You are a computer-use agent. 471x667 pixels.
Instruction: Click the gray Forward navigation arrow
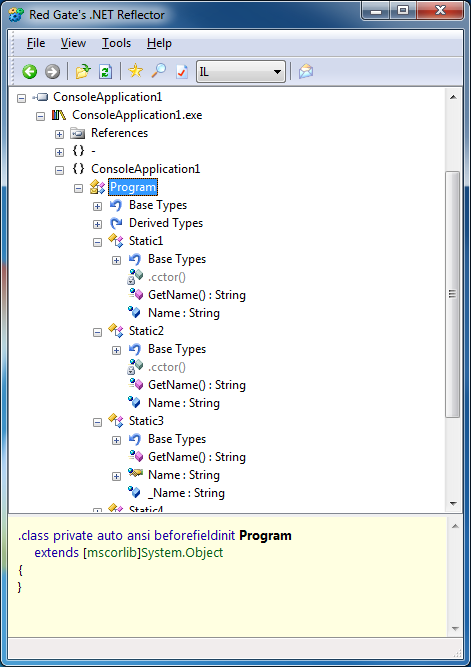click(52, 71)
